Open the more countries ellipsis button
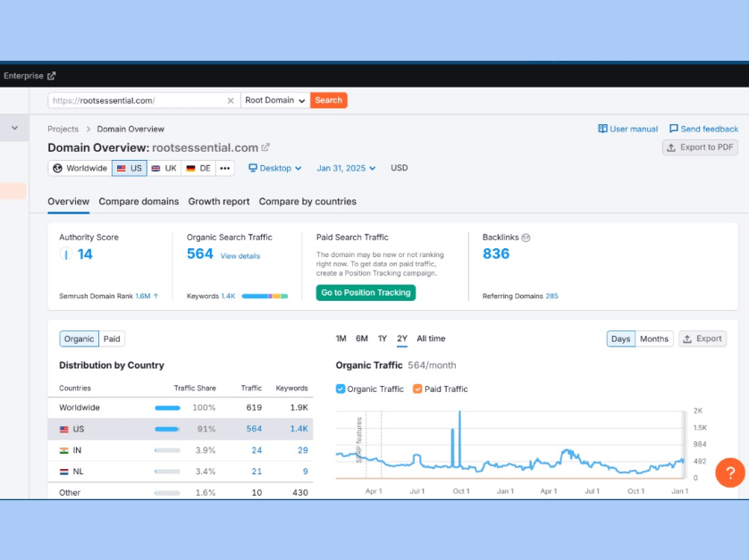Image resolution: width=749 pixels, height=560 pixels. (x=224, y=168)
